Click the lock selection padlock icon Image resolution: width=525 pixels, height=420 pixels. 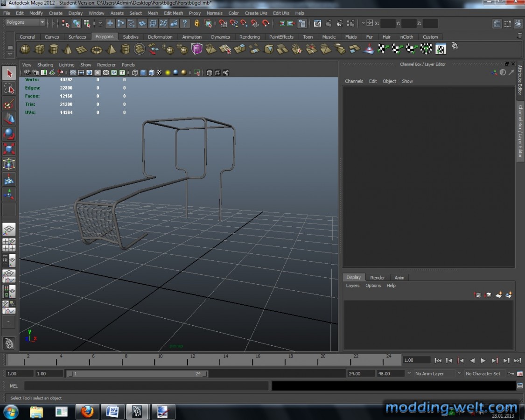(197, 23)
